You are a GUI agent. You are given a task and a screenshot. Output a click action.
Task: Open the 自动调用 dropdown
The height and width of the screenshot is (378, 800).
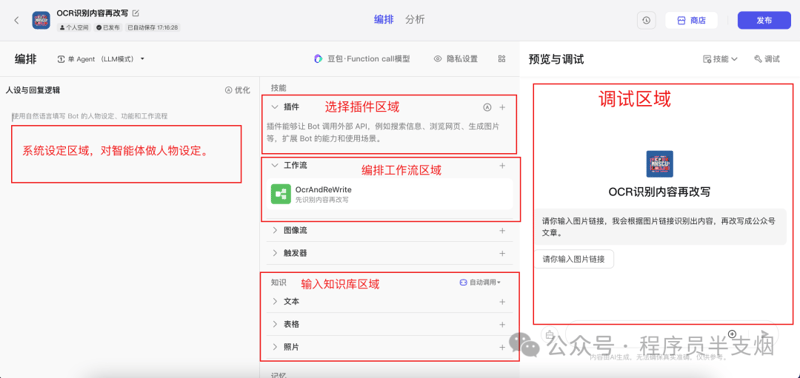point(480,282)
